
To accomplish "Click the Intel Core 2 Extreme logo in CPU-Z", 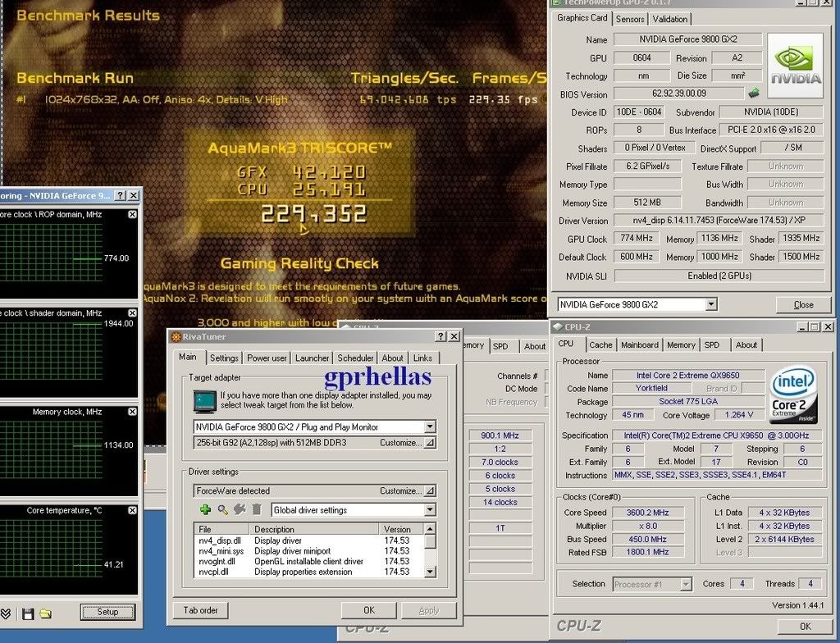I will tap(793, 394).
